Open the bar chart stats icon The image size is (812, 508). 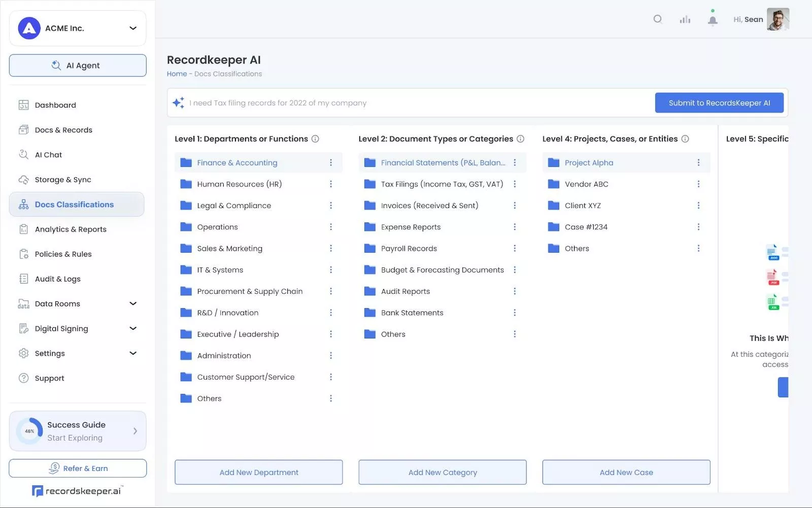pyautogui.click(x=685, y=19)
